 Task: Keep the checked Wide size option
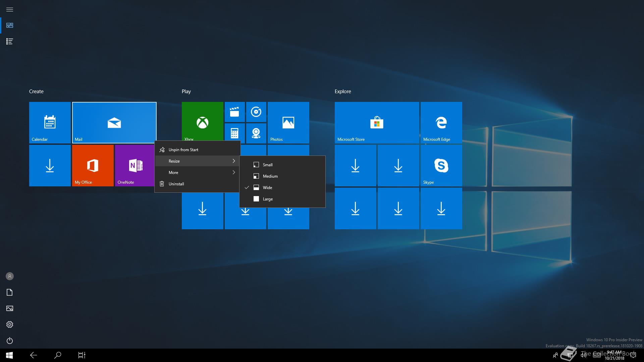point(267,188)
